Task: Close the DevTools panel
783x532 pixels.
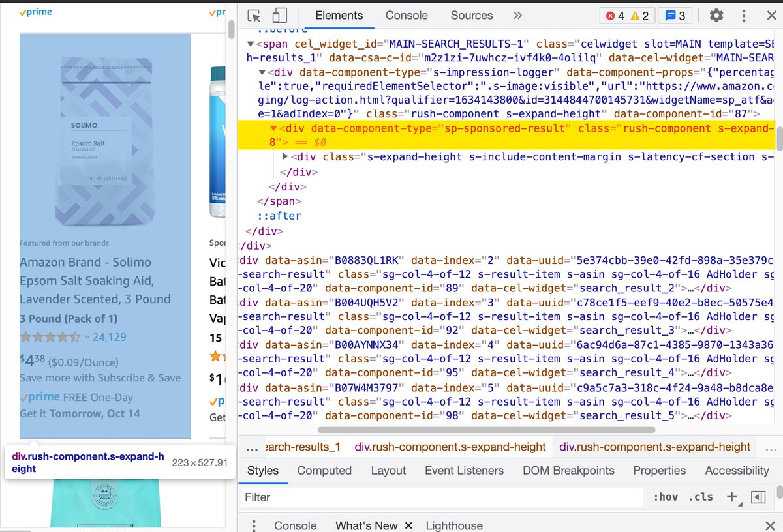Action: pos(771,16)
